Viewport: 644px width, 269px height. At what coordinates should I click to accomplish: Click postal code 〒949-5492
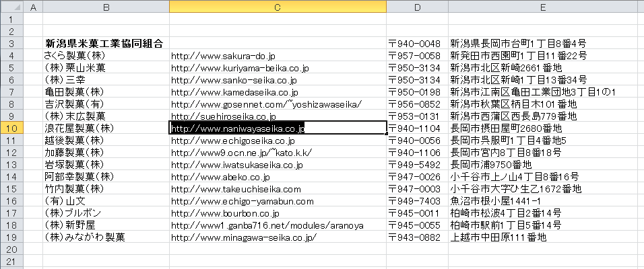pyautogui.click(x=414, y=165)
